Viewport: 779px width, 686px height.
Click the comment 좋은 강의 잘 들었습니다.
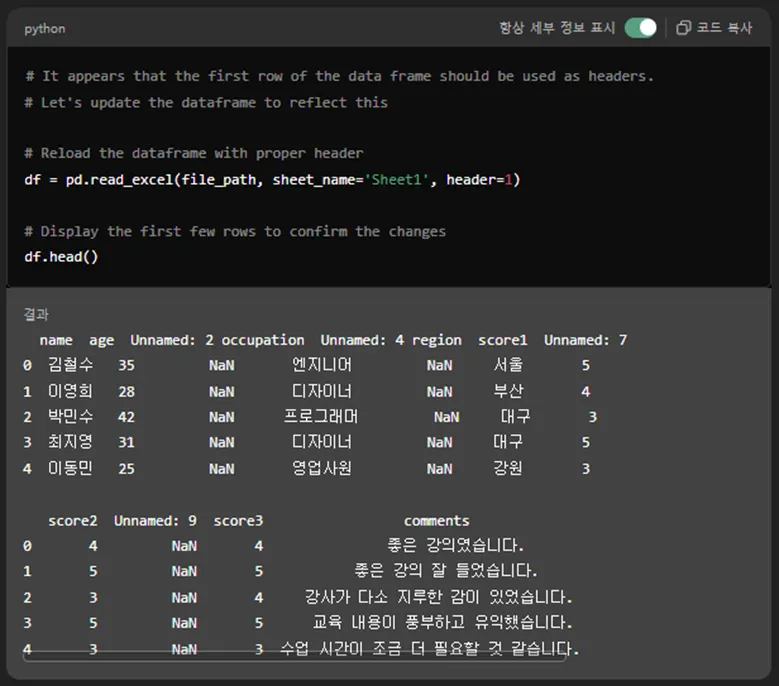click(x=446, y=571)
